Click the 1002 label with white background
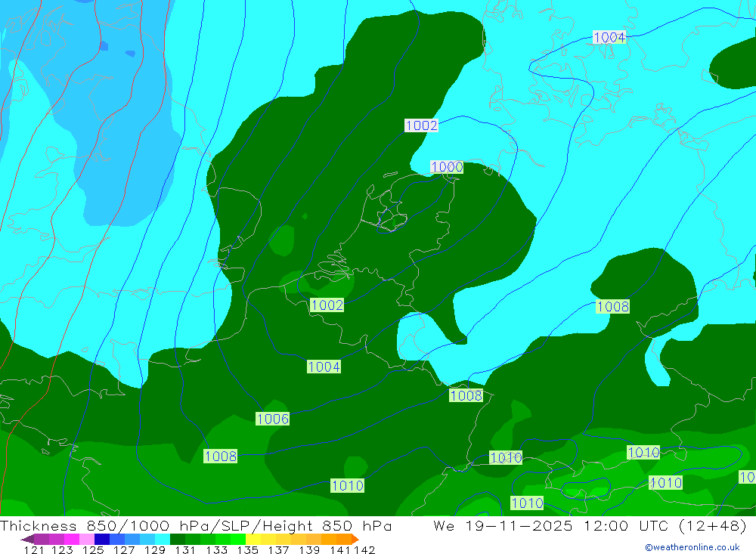This screenshot has width=756, height=554. pos(421,125)
